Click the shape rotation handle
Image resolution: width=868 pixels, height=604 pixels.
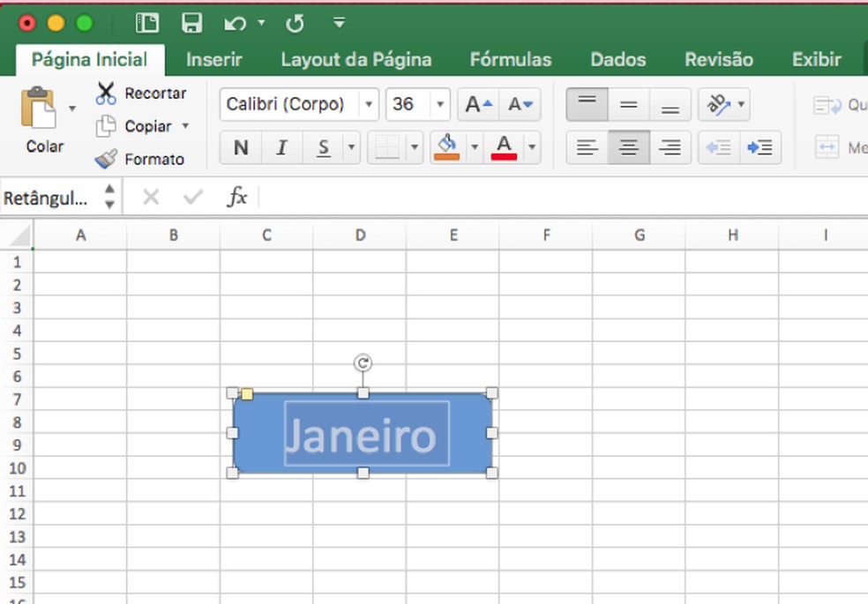coord(363,363)
